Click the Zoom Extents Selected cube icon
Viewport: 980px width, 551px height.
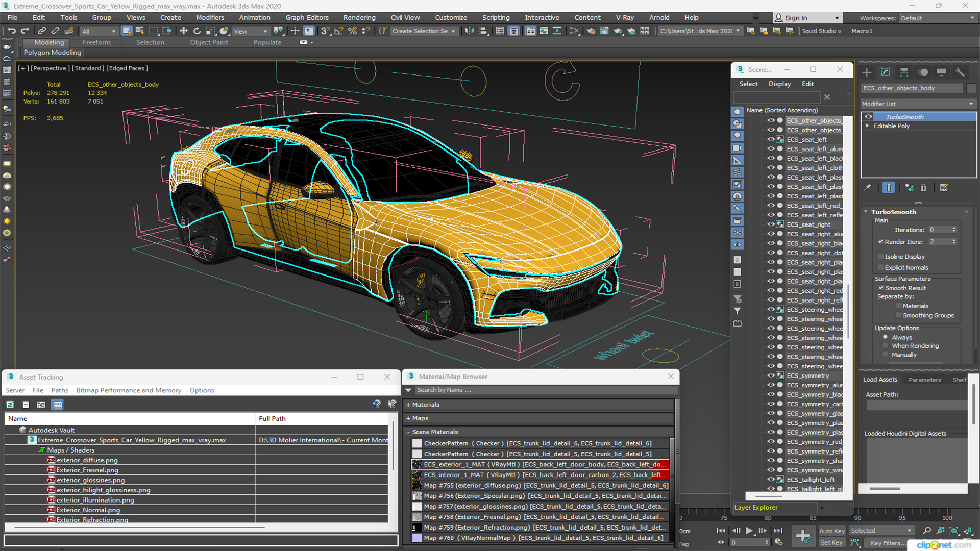click(x=954, y=531)
